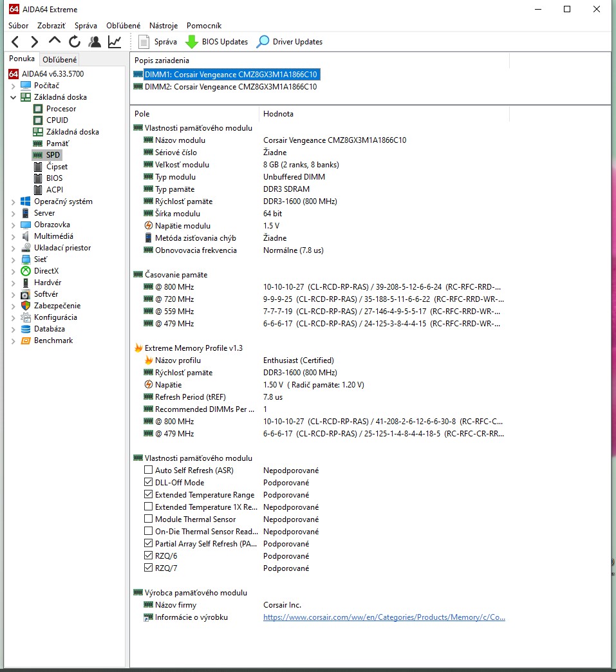Toggle DLL-Off Mode checkbox
The image size is (616, 672).
pos(148,481)
